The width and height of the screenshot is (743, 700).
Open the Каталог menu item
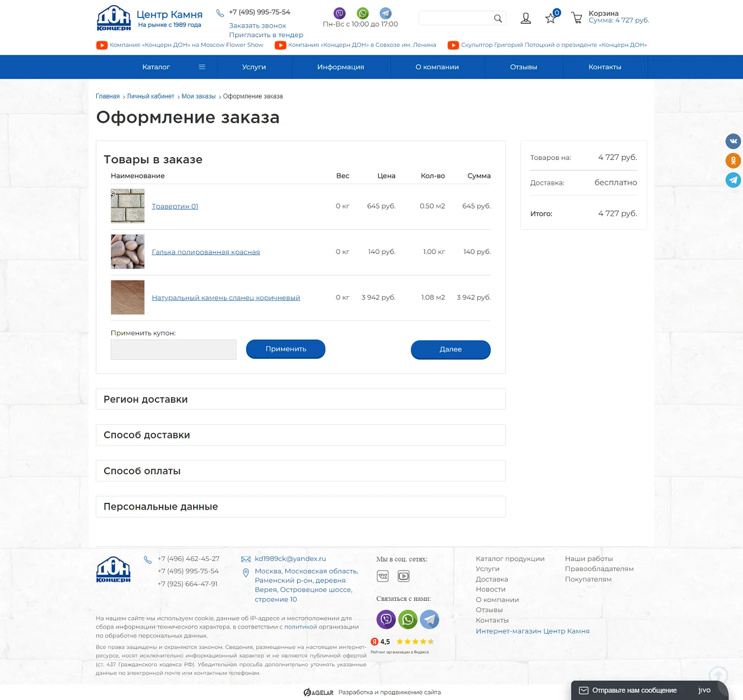(156, 67)
